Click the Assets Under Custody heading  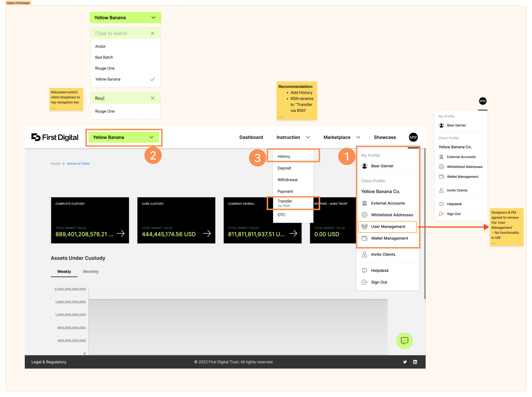tap(78, 258)
